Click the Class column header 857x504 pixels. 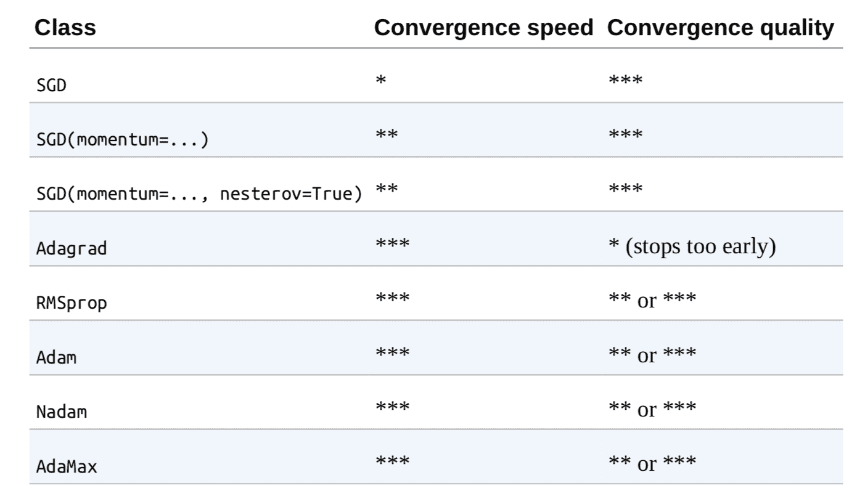(65, 28)
